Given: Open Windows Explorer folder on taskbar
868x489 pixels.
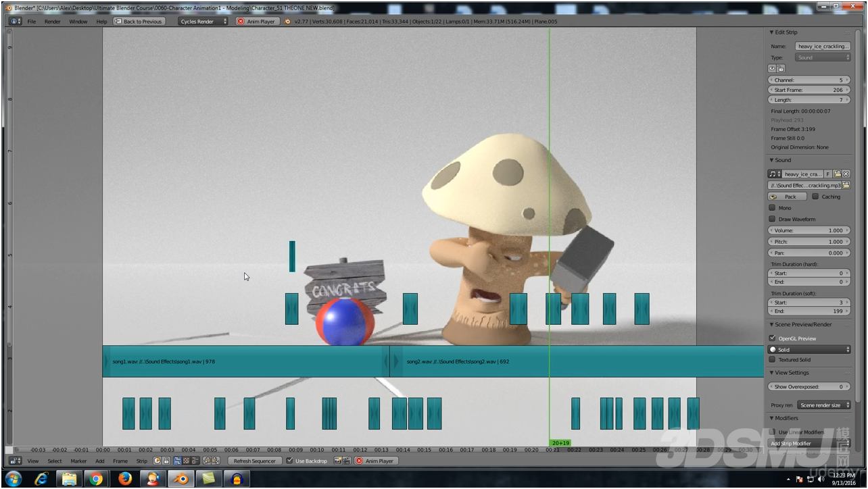Looking at the screenshot, I should coord(70,479).
